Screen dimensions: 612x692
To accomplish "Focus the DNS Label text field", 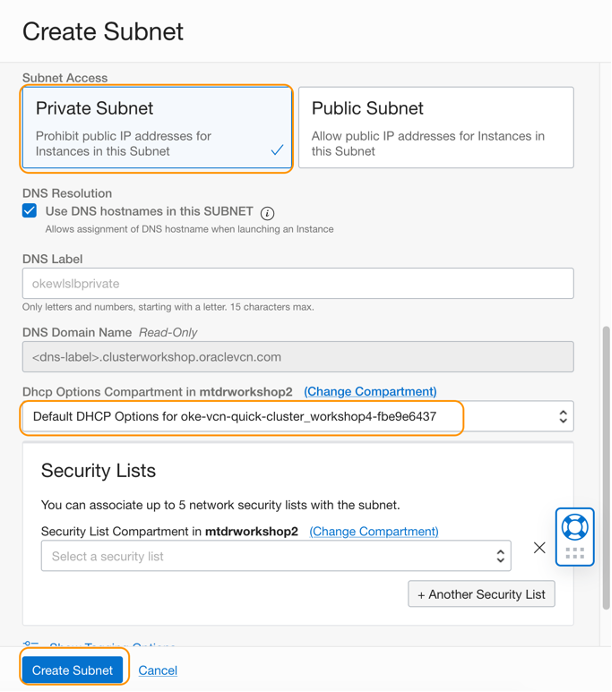I will 298,283.
